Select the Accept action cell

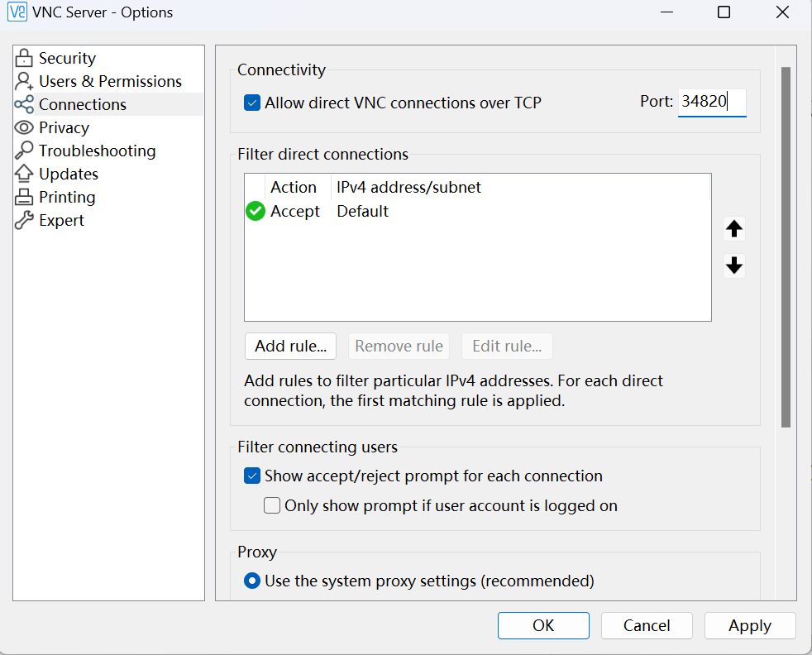point(295,211)
